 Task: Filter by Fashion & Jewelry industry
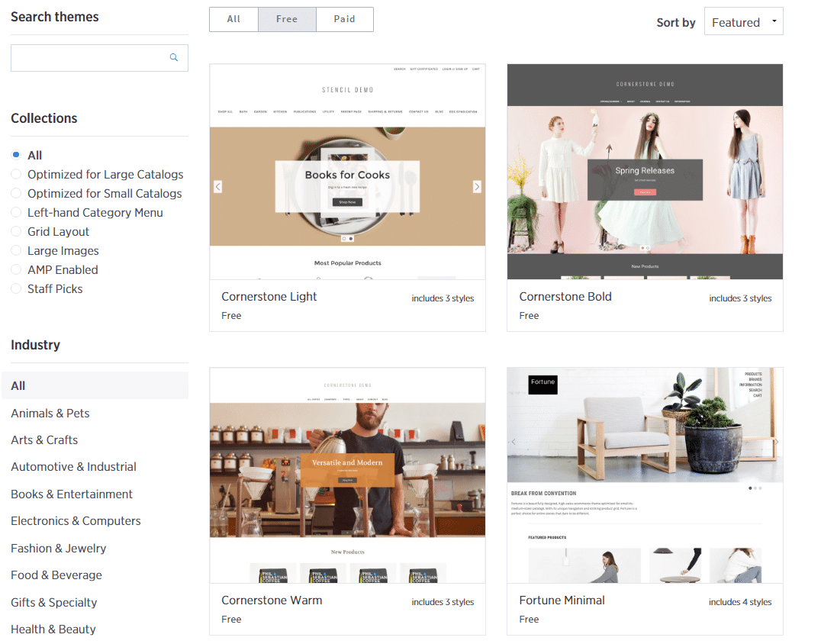[58, 549]
